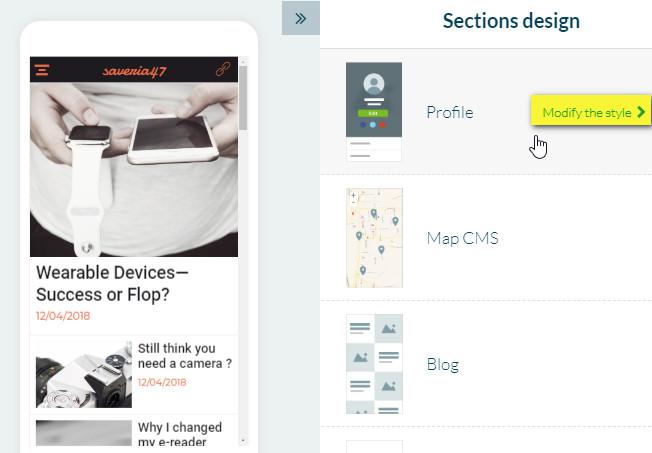This screenshot has width=652, height=453.
Task: Collapse the panel with double-chevron button
Action: (300, 18)
